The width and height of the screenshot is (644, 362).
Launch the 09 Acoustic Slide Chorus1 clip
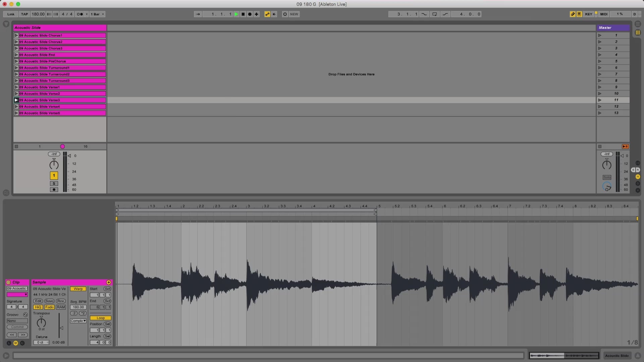(16, 35)
